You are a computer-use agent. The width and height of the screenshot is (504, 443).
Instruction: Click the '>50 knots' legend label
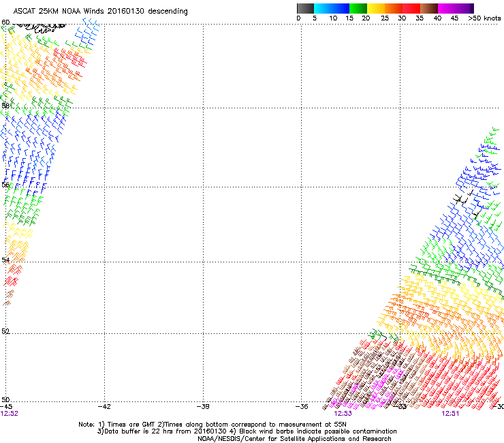[x=484, y=18]
